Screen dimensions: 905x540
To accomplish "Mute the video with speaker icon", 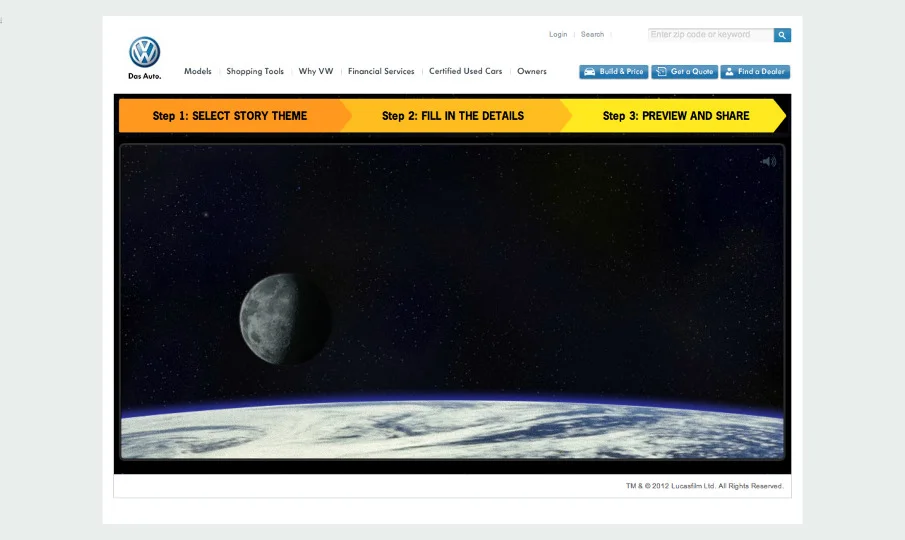I will (x=768, y=162).
